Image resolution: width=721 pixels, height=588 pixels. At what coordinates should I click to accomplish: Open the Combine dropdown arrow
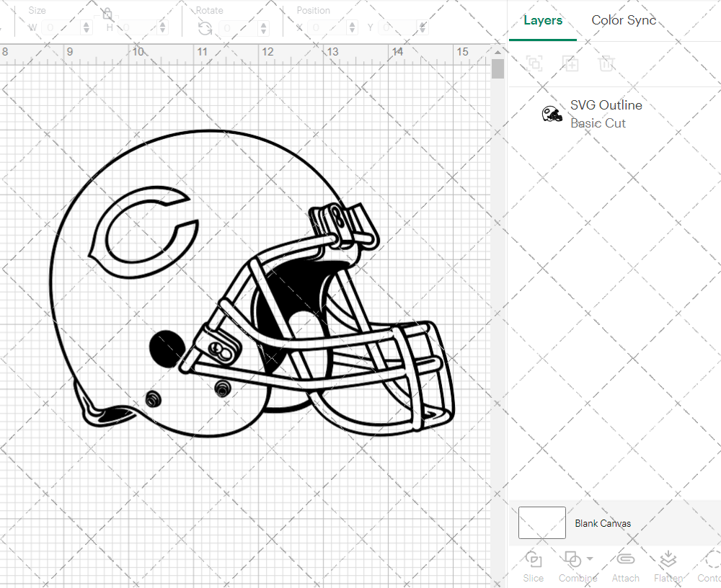tap(590, 558)
